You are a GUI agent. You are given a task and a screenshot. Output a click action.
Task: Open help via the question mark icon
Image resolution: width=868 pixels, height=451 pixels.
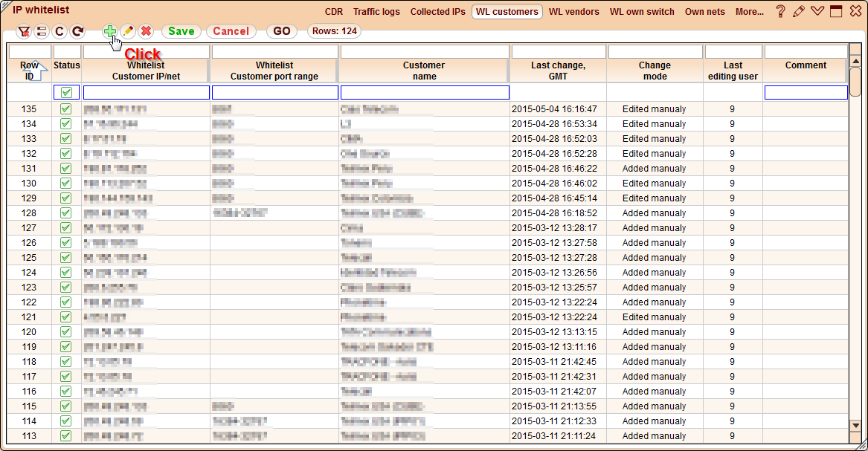coord(779,10)
